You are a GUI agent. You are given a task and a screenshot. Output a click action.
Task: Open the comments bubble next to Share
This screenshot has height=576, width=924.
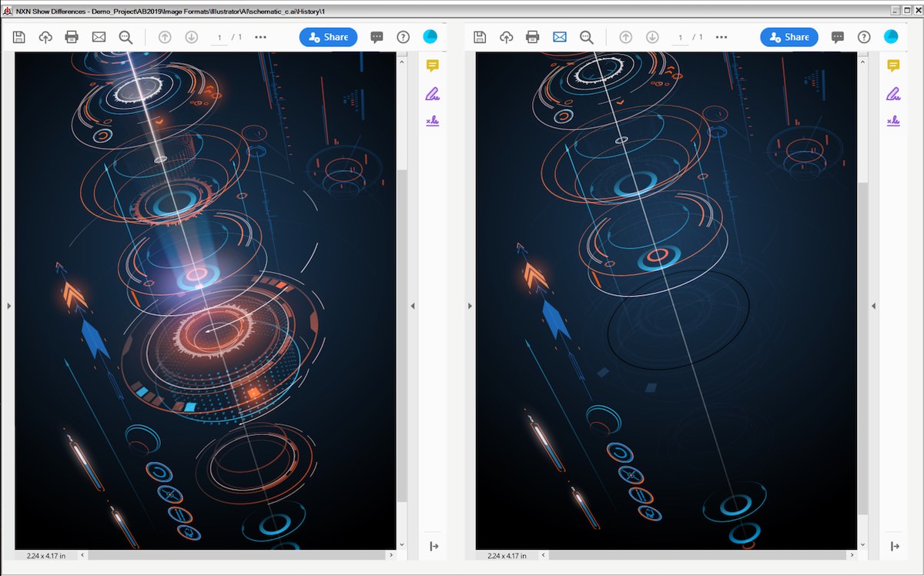coord(377,37)
